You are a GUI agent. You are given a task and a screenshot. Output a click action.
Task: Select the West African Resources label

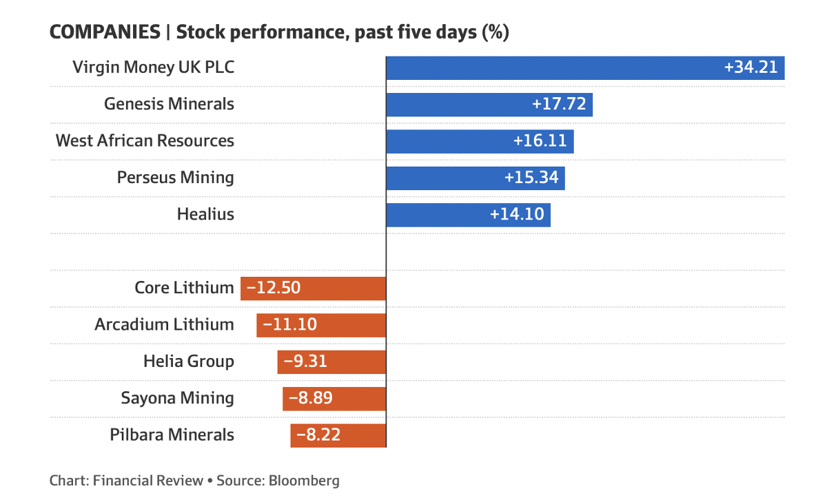(145, 141)
